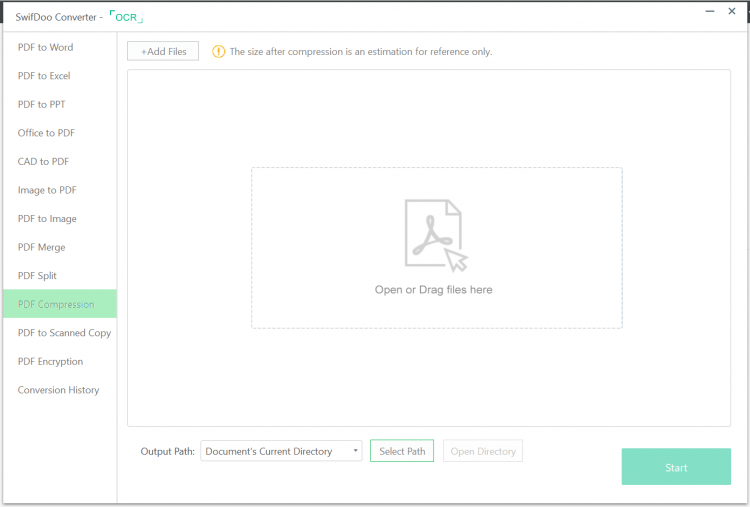
Task: Switch to PDF to Image
Action: point(60,219)
